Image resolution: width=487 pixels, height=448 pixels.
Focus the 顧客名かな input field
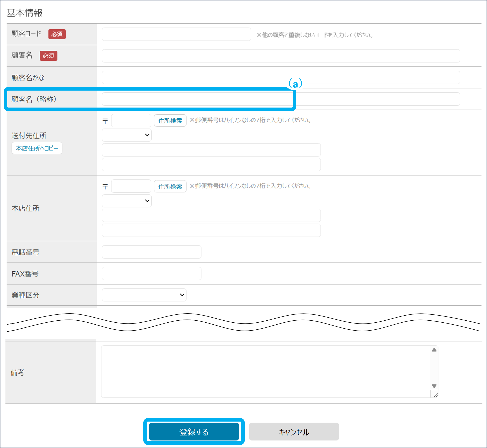coord(281,77)
